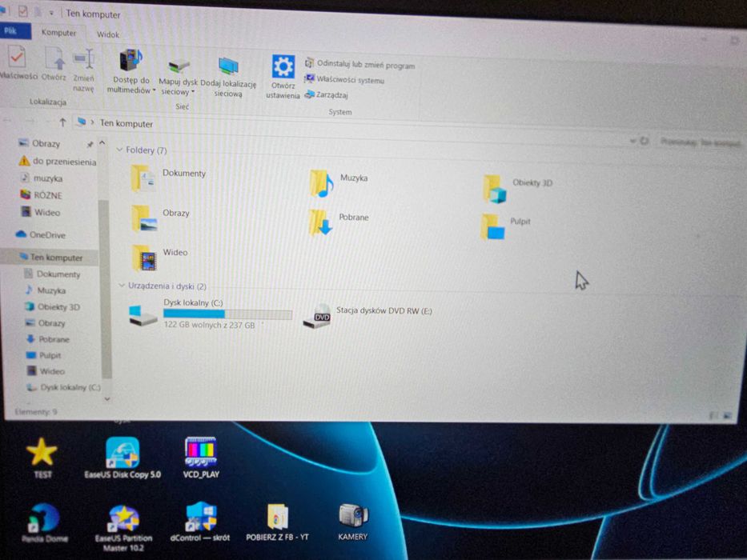Select Dysk lokalny (C:) in sidebar
This screenshot has width=747, height=560.
coord(70,387)
